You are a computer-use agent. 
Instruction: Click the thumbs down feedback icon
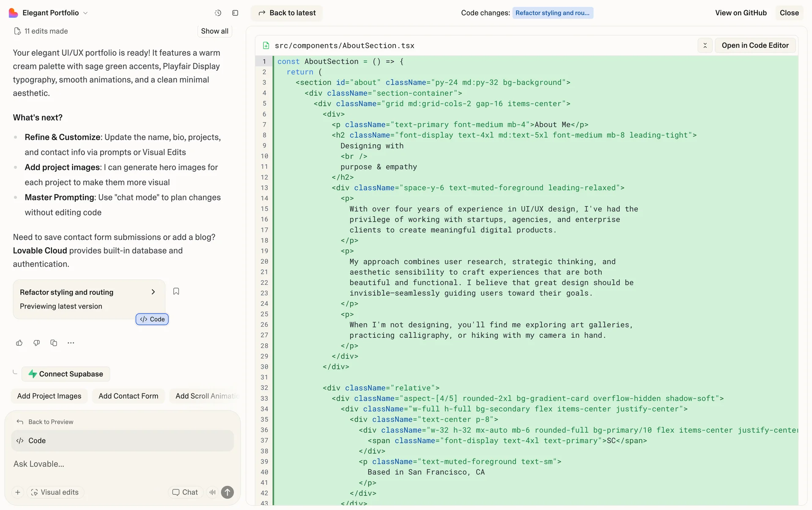click(37, 343)
